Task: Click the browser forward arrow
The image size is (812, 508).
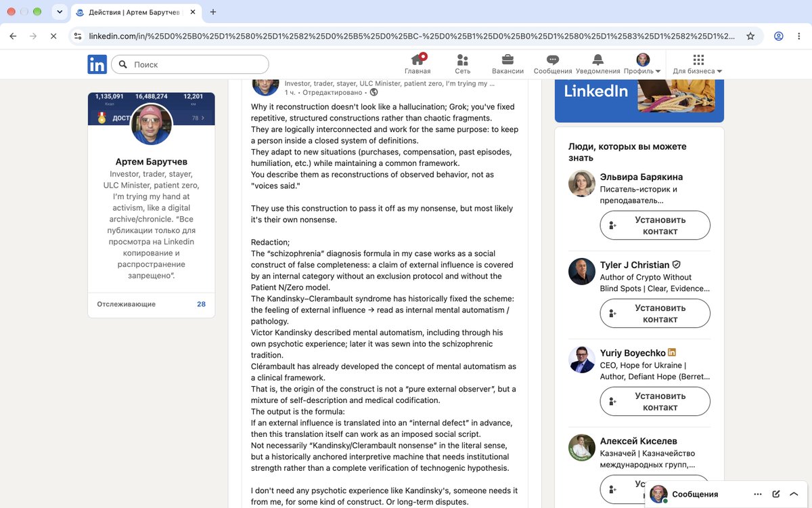Action: coord(33,36)
